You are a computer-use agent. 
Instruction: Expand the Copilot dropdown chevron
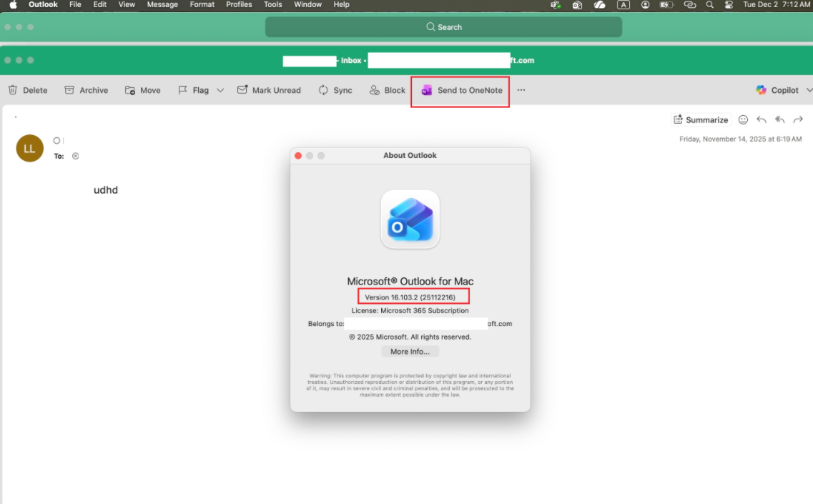[x=809, y=90]
